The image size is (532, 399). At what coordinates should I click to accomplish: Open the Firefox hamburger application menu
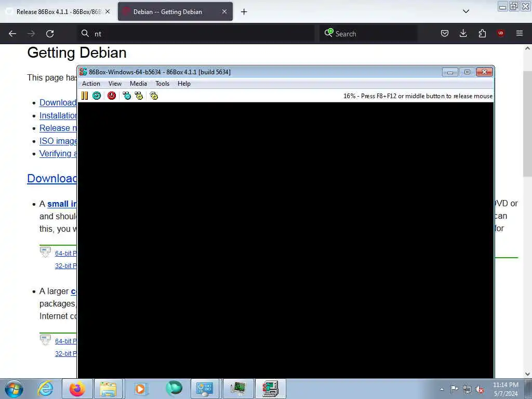[520, 33]
